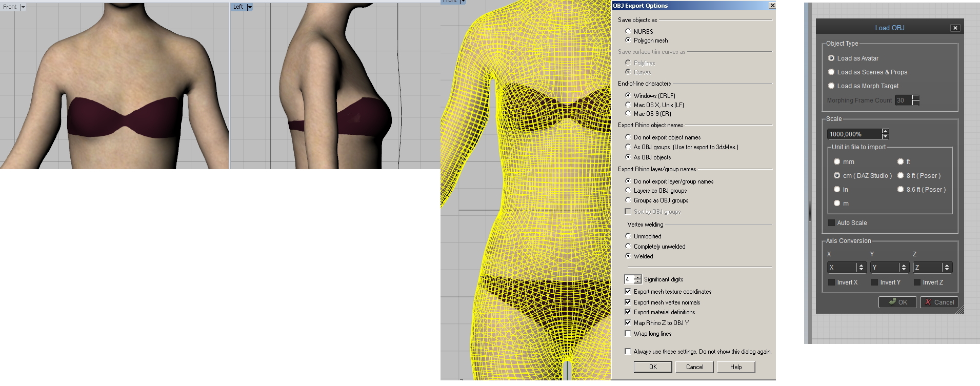Select Completely unwelded vertex welding
This screenshot has height=386, width=980.
(x=628, y=246)
